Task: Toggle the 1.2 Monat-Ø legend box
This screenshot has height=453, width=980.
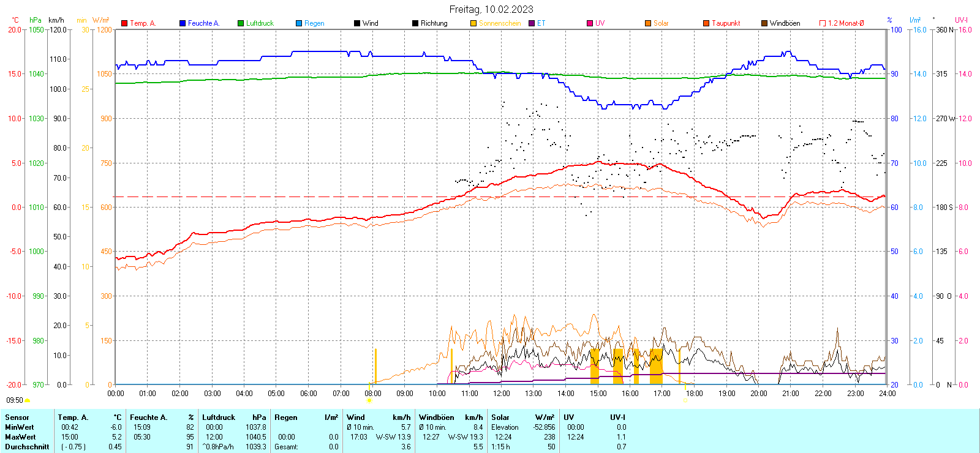Action: point(823,23)
